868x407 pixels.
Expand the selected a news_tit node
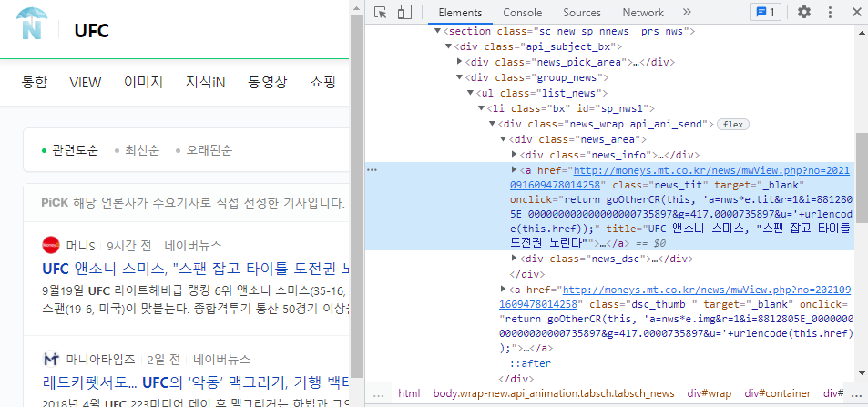pyautogui.click(x=515, y=169)
